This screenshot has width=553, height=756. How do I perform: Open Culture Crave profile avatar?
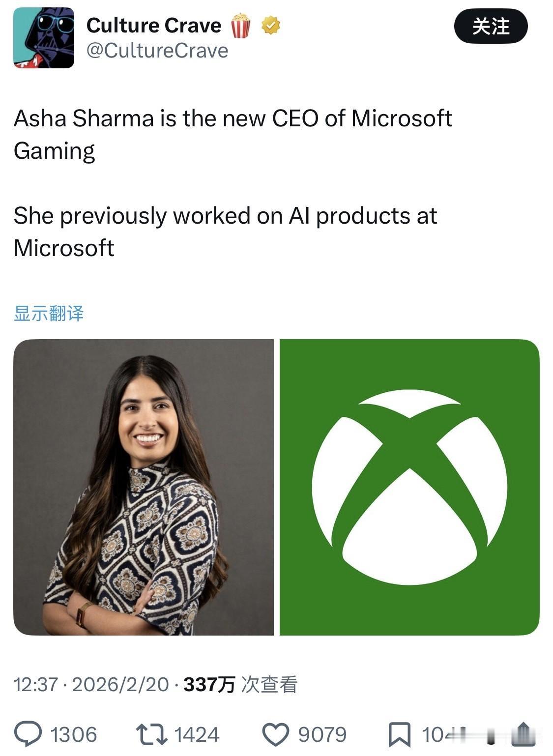click(x=44, y=38)
